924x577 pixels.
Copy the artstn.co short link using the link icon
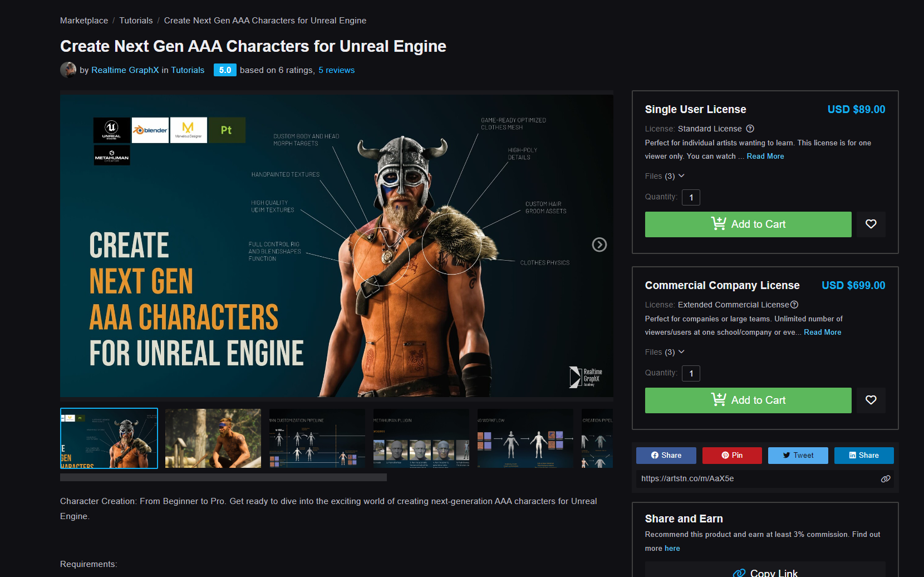point(886,479)
